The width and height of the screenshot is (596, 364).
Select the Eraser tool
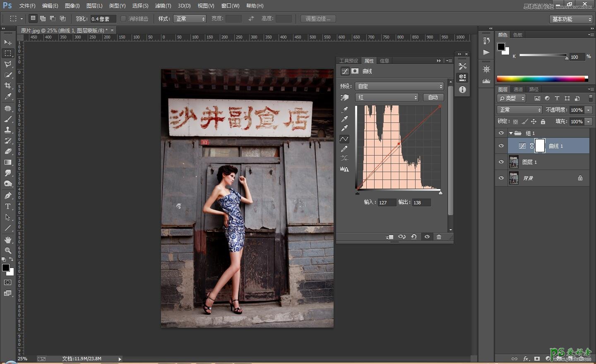click(x=8, y=151)
